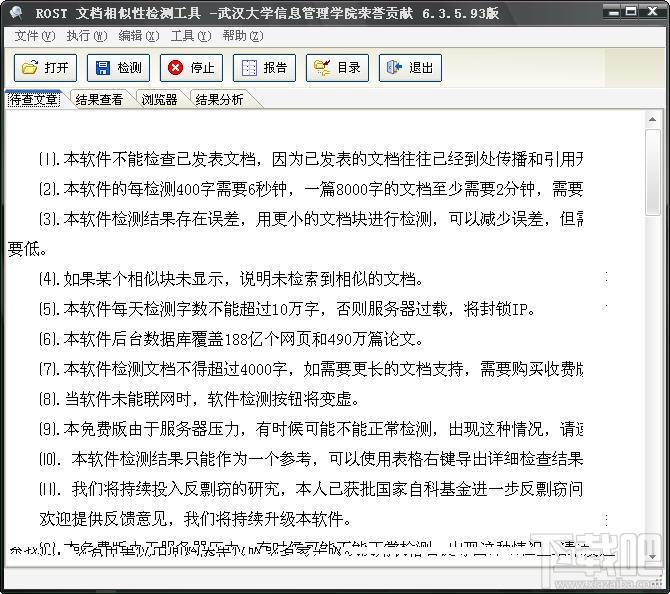Image resolution: width=670 pixels, height=594 pixels.
Task: Open the 文件 menu
Action: [x=35, y=36]
